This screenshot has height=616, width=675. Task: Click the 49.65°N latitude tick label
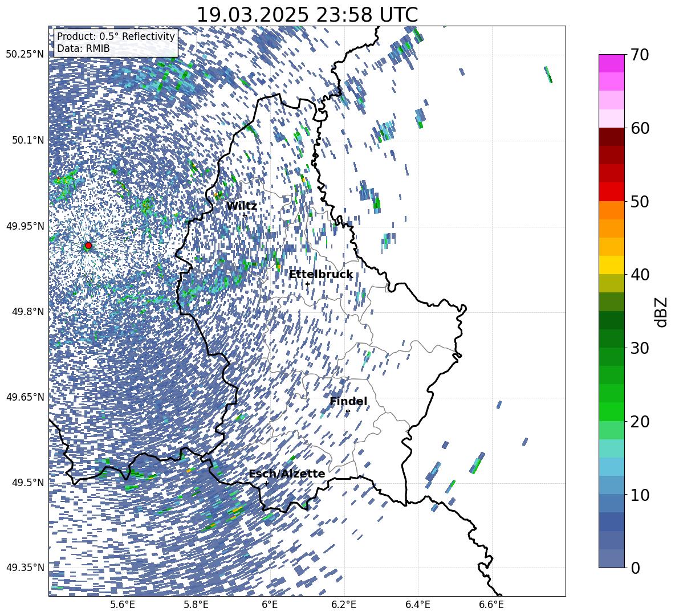point(25,397)
